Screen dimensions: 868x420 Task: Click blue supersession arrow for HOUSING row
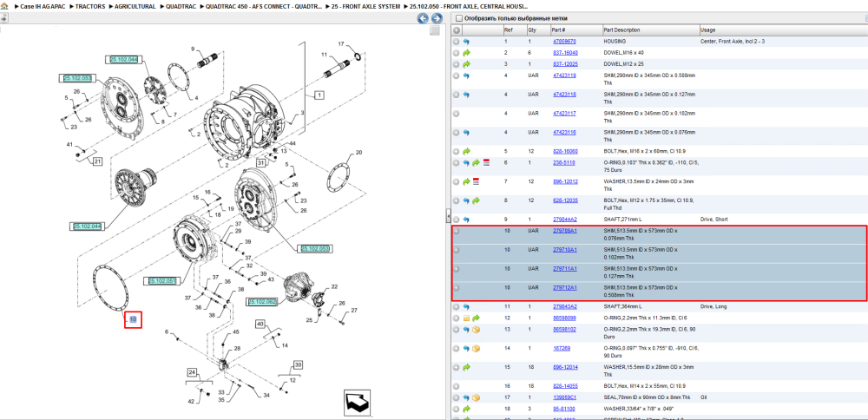tap(466, 42)
